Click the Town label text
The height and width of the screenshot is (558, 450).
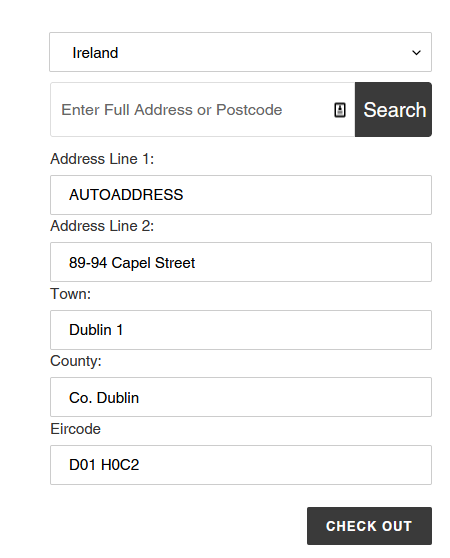coord(70,294)
